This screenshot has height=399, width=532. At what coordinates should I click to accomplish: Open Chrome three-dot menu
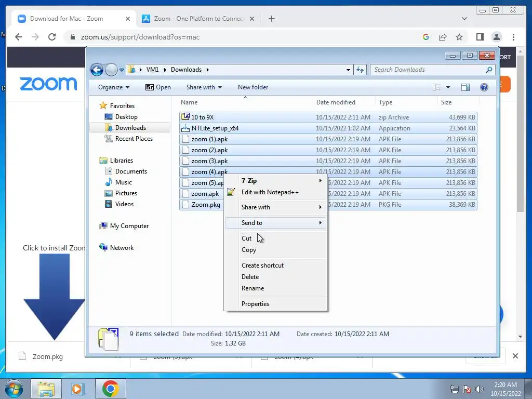pos(513,37)
